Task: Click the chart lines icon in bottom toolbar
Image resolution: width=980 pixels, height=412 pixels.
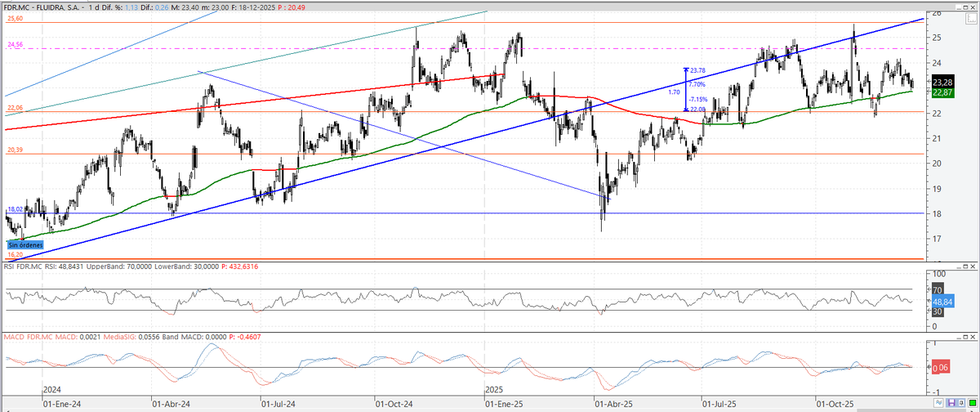Action: tap(938, 402)
